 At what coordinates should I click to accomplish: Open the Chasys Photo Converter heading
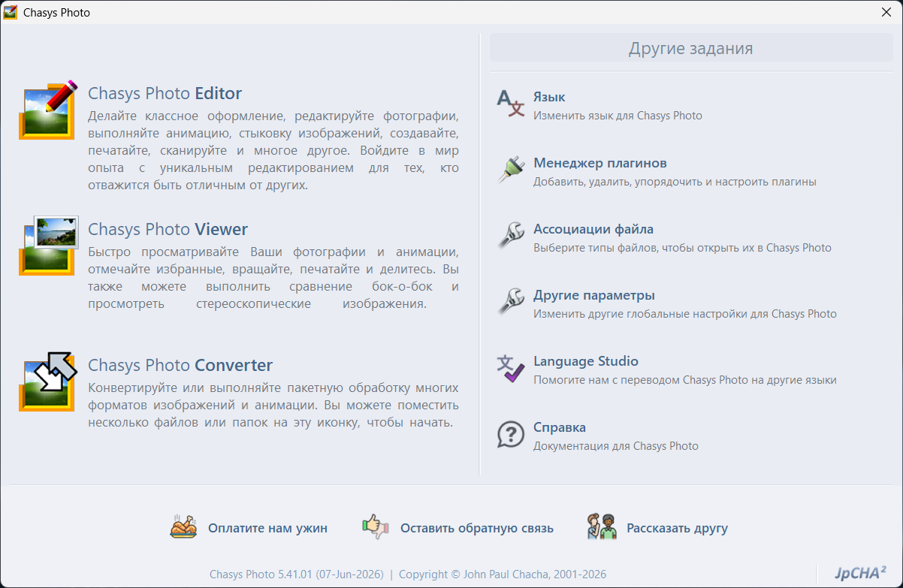click(180, 365)
